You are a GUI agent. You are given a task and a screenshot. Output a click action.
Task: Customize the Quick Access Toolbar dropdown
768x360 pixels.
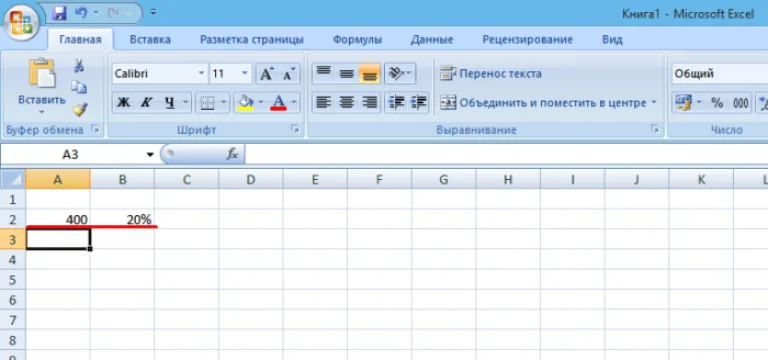coord(153,13)
